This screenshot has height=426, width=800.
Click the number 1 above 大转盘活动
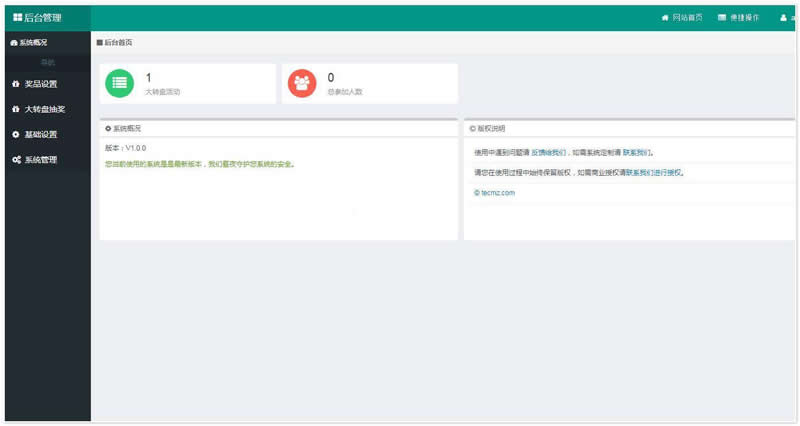pos(148,78)
